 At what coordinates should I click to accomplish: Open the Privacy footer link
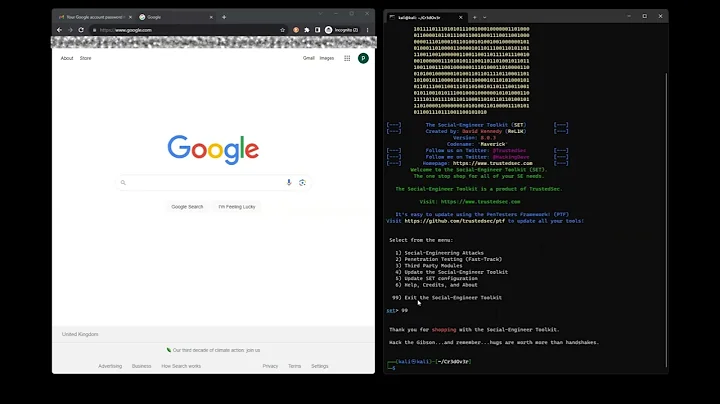270,366
